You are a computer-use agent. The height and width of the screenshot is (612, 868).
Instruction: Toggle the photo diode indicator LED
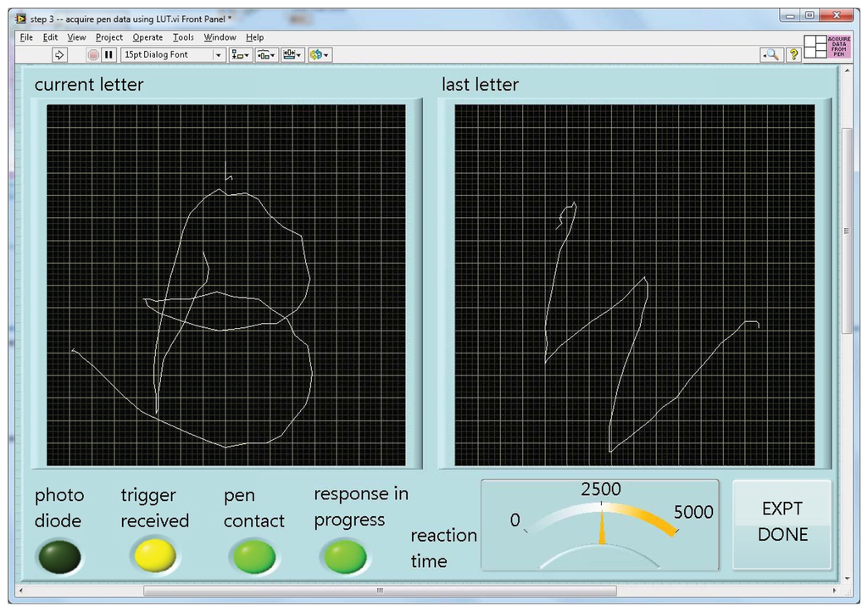[59, 557]
